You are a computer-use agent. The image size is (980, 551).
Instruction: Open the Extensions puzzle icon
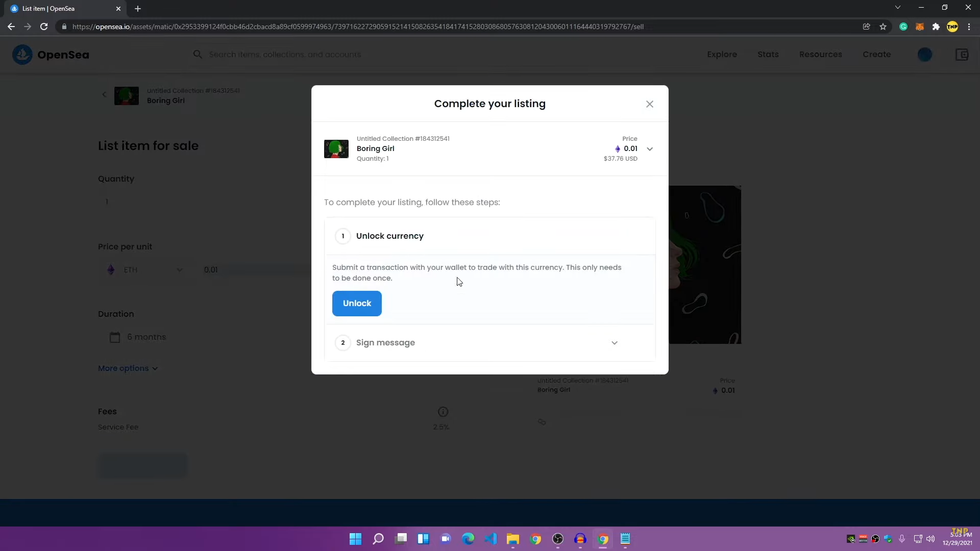click(936, 27)
